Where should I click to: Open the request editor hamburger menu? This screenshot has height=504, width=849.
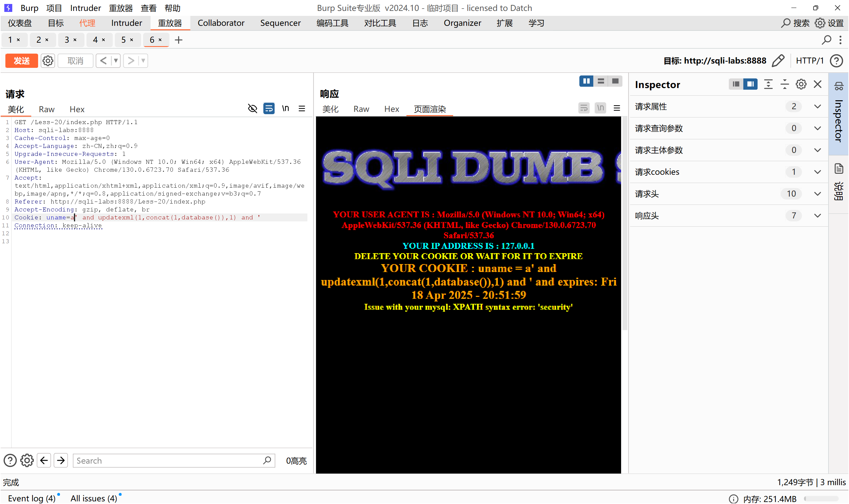302,109
